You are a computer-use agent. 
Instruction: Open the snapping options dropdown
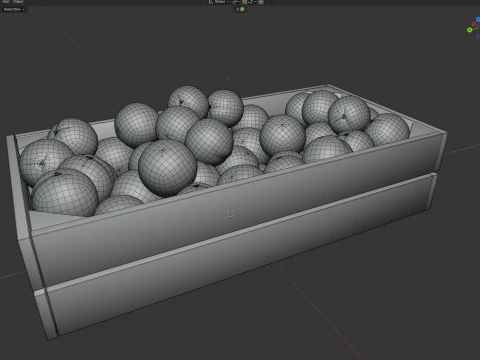coord(253,2)
